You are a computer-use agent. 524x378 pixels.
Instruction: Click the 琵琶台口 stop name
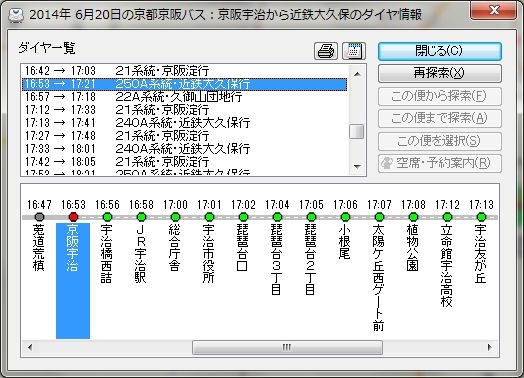(x=243, y=248)
